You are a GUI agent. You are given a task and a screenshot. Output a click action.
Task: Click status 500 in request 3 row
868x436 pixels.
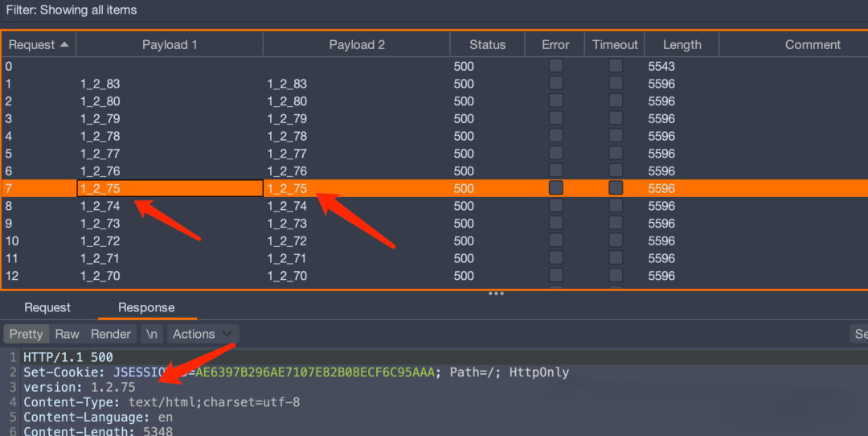point(464,118)
